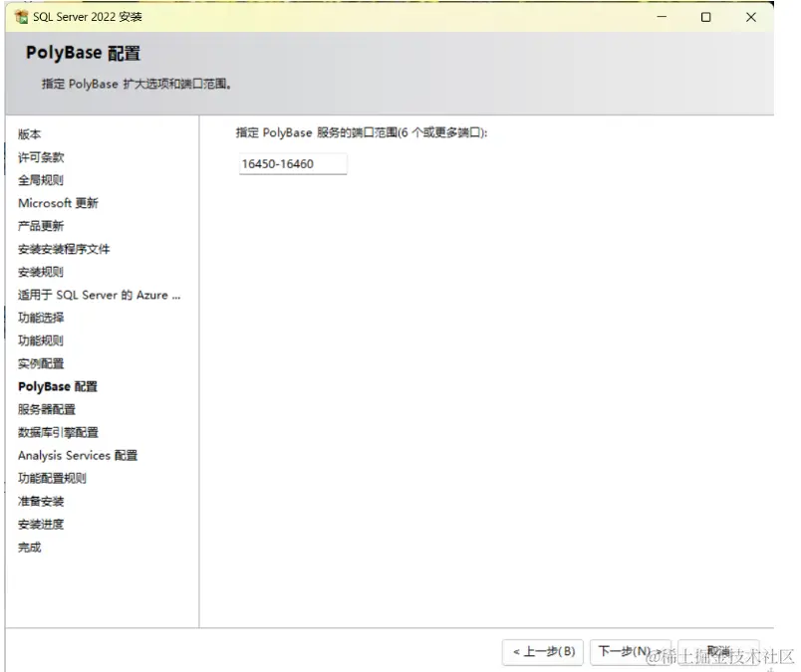The image size is (801, 672).
Task: Select the 功能选择 step in sidebar
Action: pos(41,319)
